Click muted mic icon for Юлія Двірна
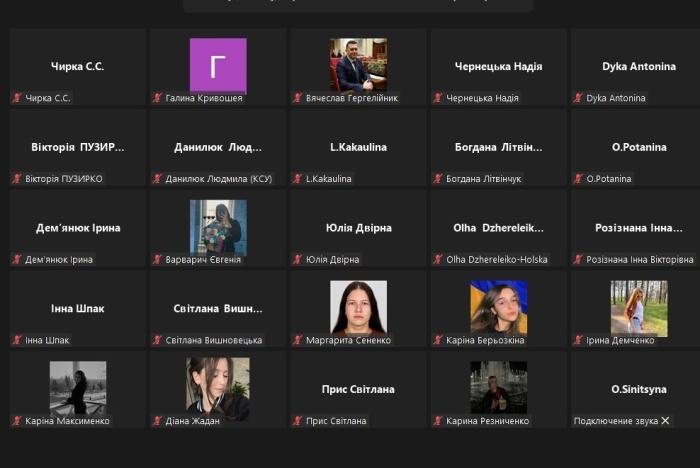The width and height of the screenshot is (700, 468). (x=297, y=260)
